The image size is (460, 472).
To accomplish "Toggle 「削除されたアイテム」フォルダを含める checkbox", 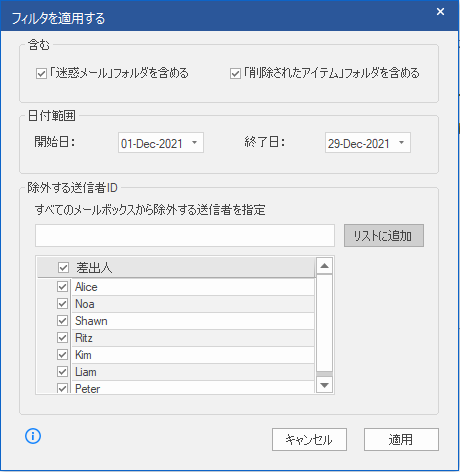I will click(235, 73).
